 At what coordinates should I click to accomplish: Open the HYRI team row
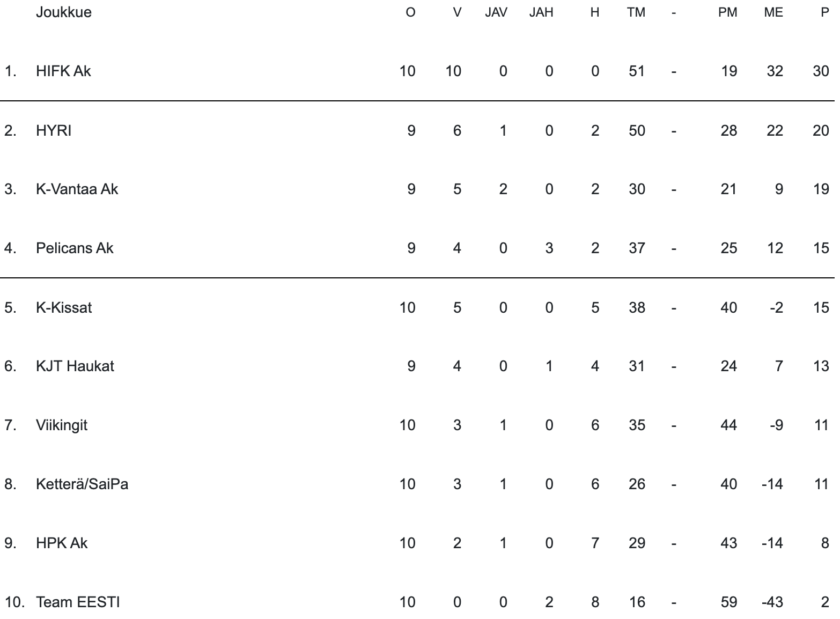click(54, 130)
